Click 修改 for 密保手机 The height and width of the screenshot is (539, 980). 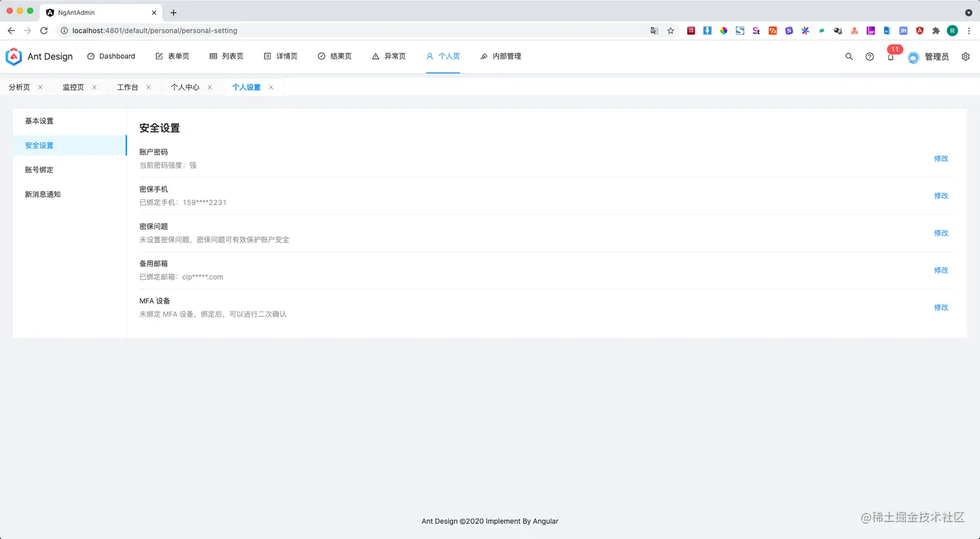941,196
